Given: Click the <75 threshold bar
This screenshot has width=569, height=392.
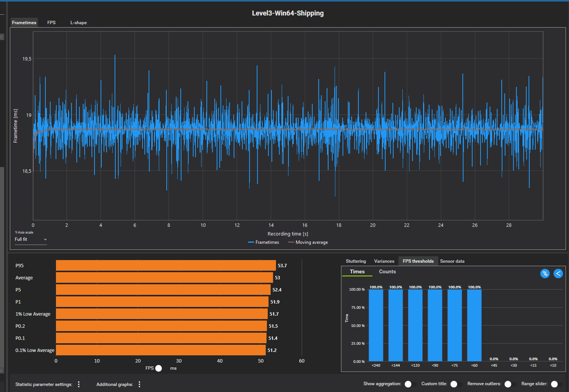Looking at the screenshot, I should point(454,325).
